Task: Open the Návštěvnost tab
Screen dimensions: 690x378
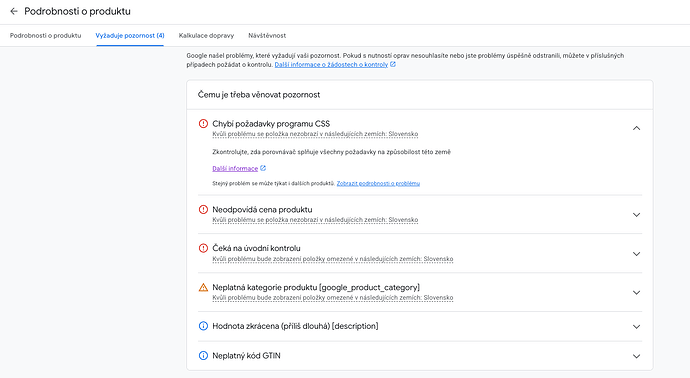Action: pyautogui.click(x=267, y=36)
